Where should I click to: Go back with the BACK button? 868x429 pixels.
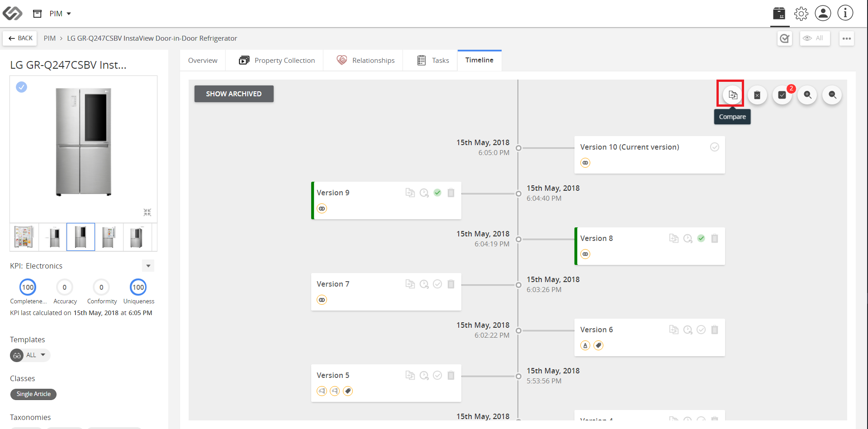pyautogui.click(x=20, y=38)
